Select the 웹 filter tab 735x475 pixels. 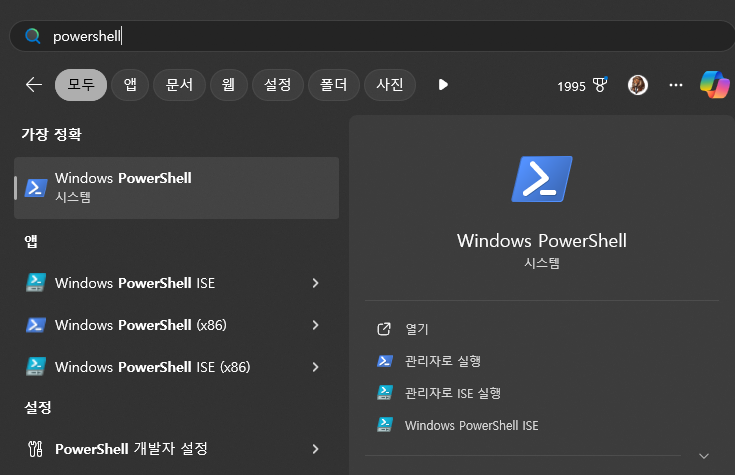(229, 85)
